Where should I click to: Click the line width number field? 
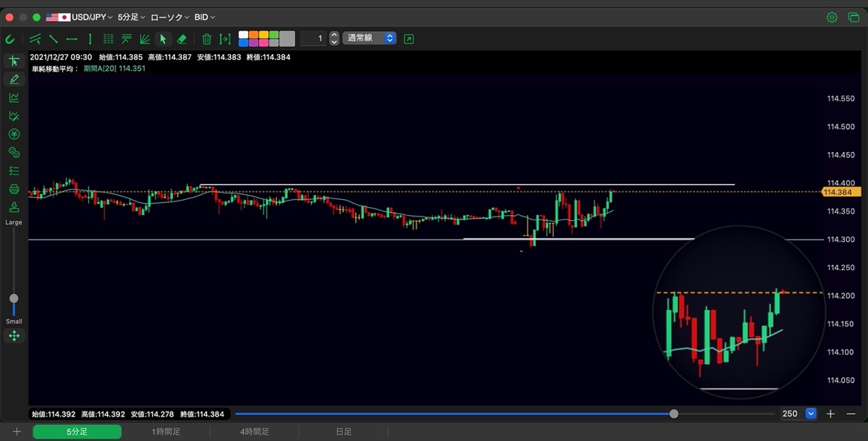pos(313,38)
